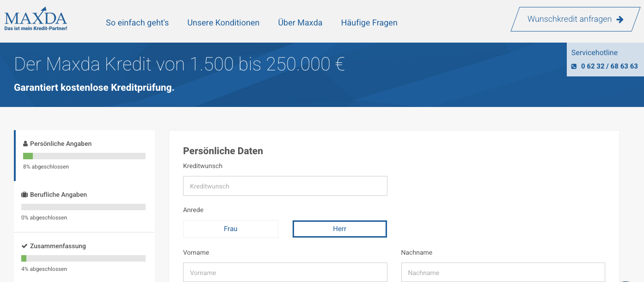
Task: Focus the Vorname input field
Action: point(285,272)
